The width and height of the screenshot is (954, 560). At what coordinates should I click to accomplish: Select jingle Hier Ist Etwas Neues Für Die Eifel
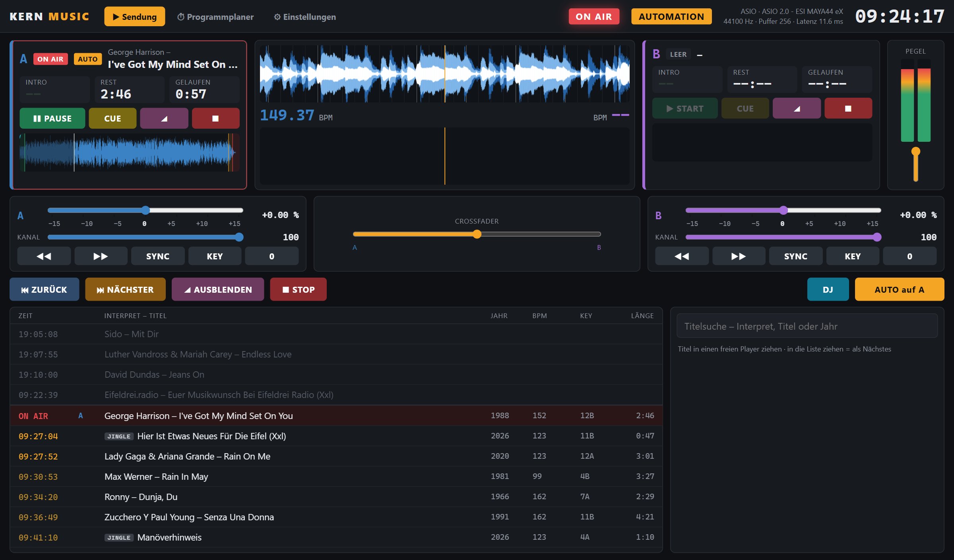click(x=336, y=436)
